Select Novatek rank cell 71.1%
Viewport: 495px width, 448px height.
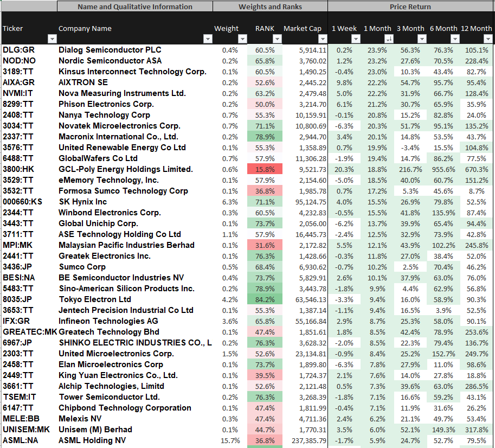265,126
